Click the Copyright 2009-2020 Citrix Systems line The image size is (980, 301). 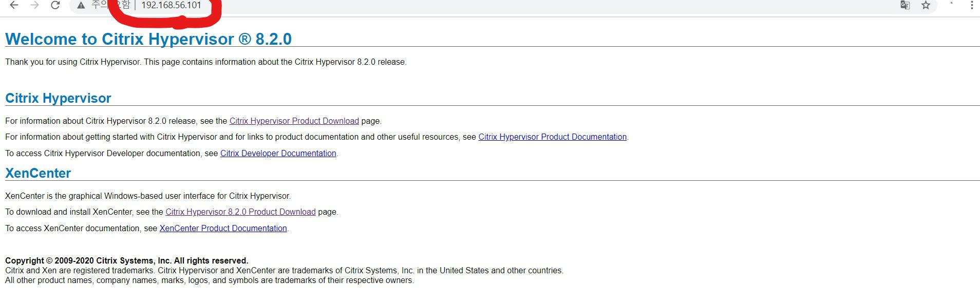click(x=126, y=261)
